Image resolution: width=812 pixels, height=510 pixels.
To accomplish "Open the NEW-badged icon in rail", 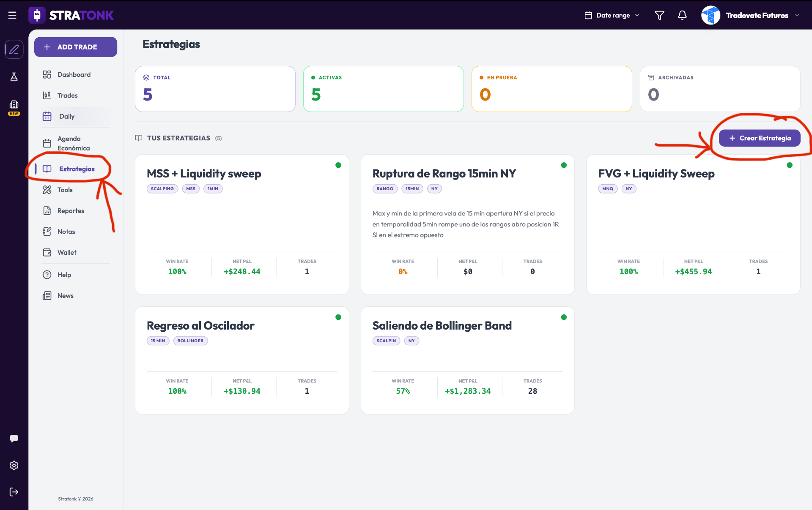I will (14, 107).
